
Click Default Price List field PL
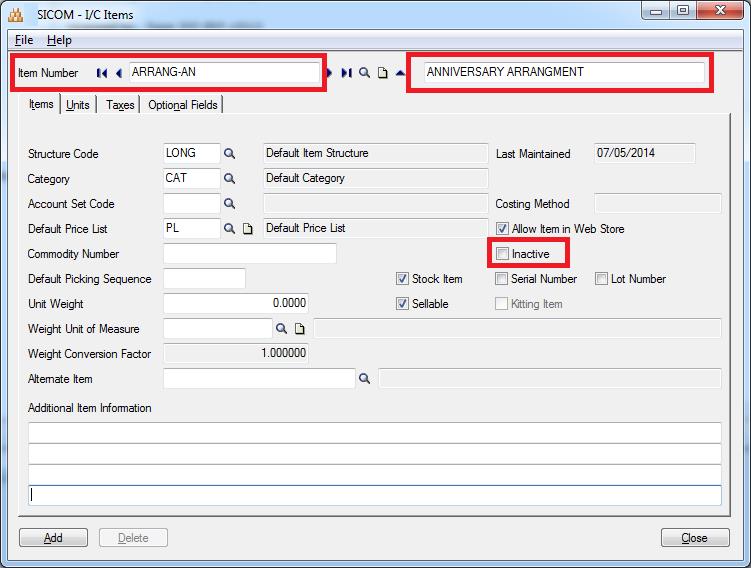[192, 228]
